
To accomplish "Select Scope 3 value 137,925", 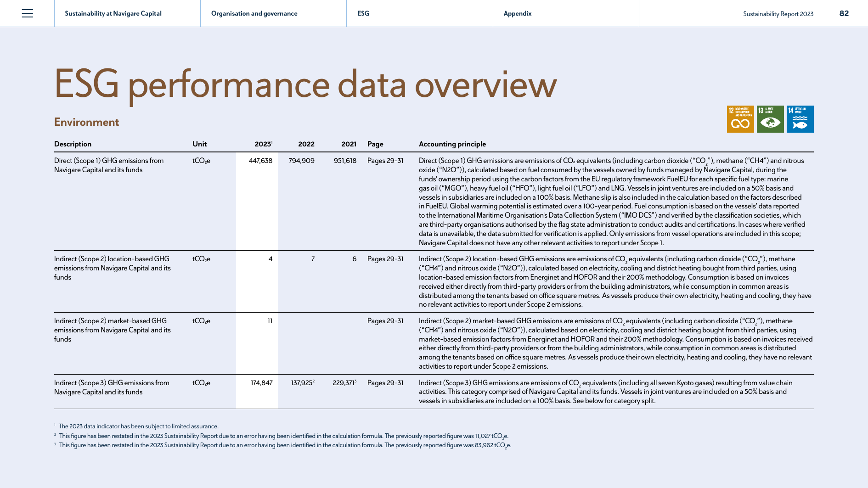I will tap(303, 383).
